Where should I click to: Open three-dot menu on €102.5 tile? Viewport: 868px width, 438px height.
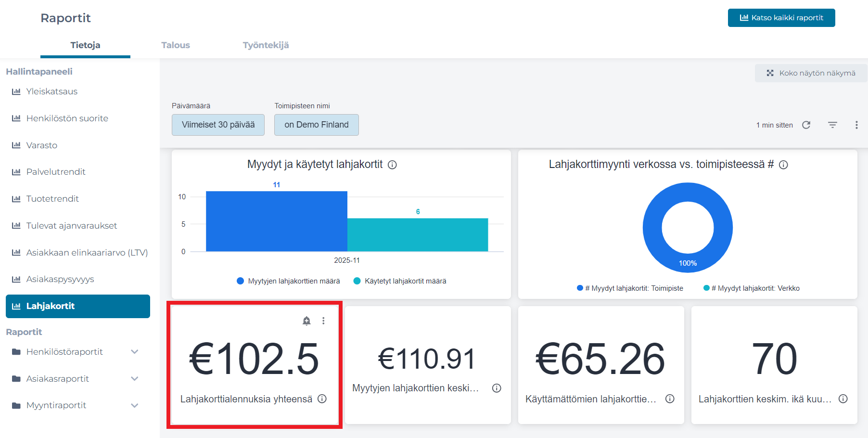[x=323, y=321]
